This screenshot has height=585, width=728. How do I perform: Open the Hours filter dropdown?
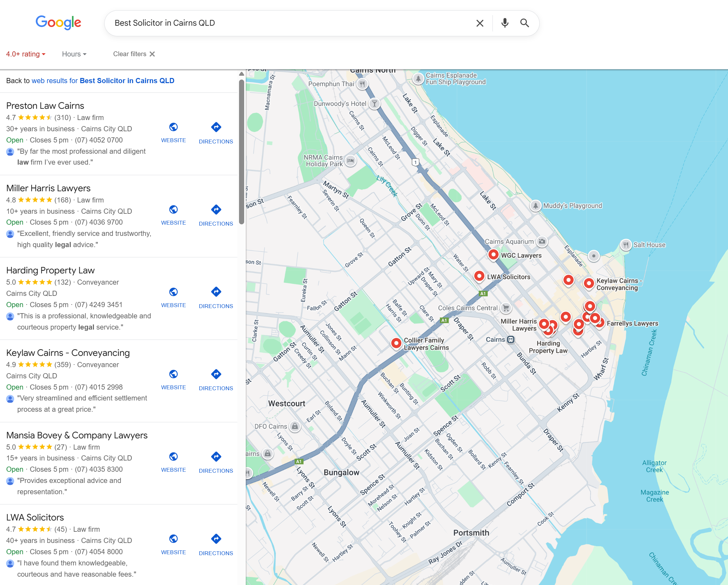74,54
